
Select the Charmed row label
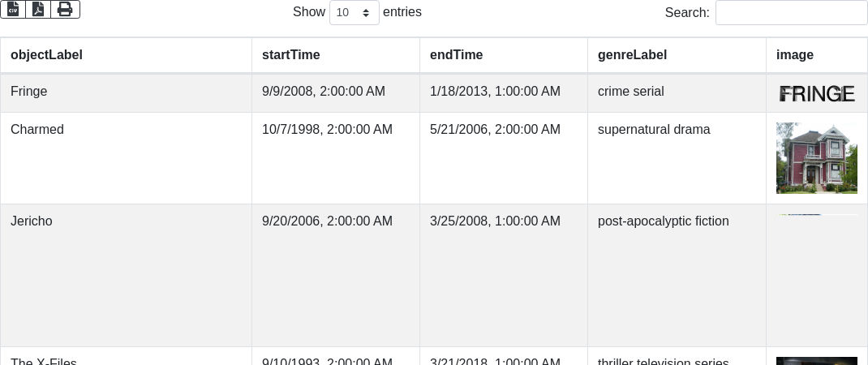pos(37,130)
